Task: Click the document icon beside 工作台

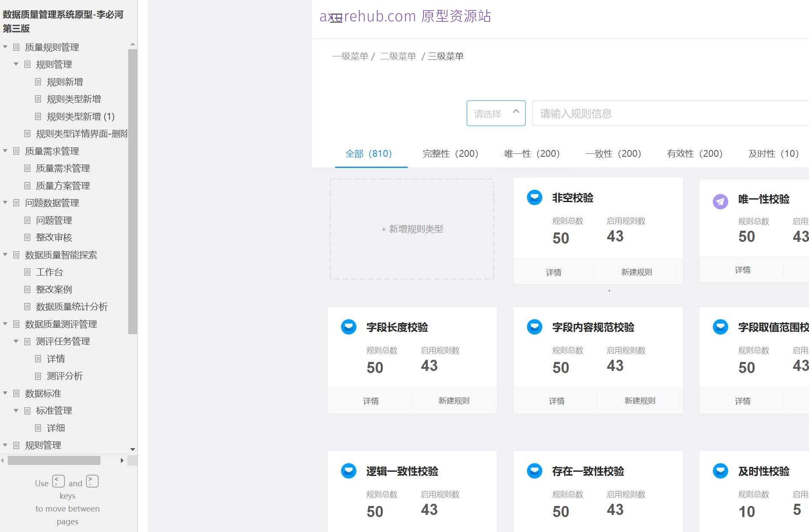Action: coord(27,272)
